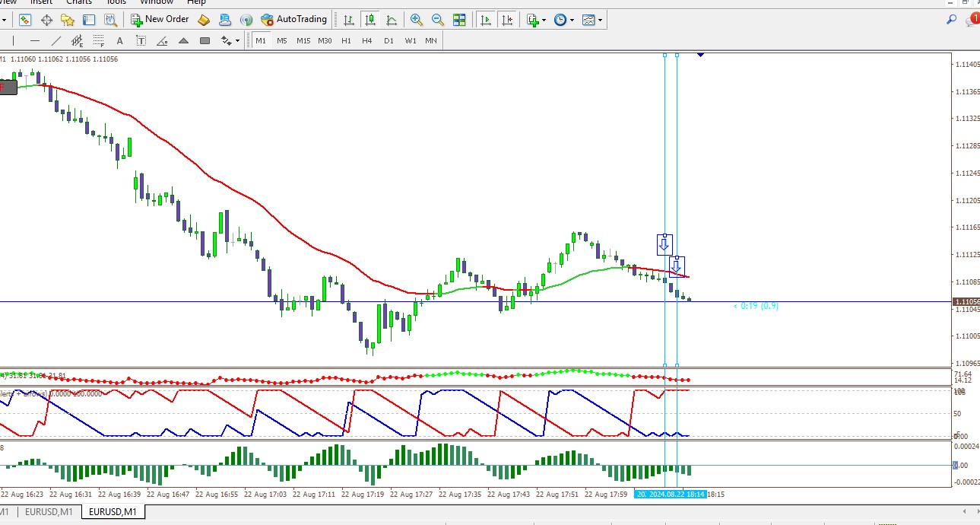Image resolution: width=980 pixels, height=525 pixels.
Task: Select the text tool A
Action: click(120, 40)
